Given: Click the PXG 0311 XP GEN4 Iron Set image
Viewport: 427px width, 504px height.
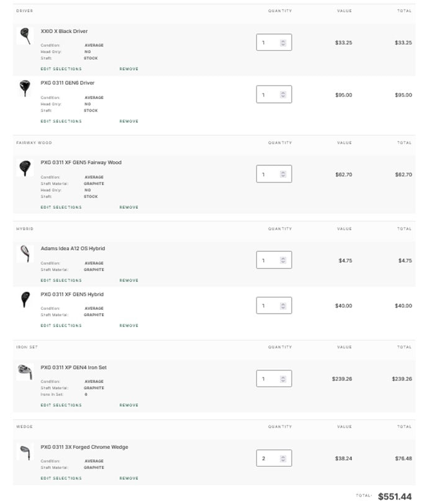Looking at the screenshot, I should [x=25, y=372].
